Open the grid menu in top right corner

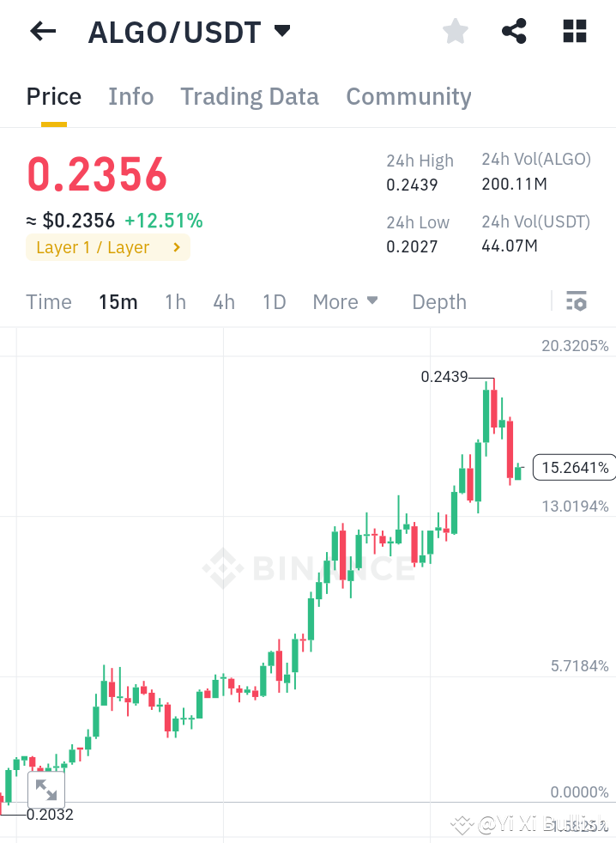pyautogui.click(x=573, y=31)
